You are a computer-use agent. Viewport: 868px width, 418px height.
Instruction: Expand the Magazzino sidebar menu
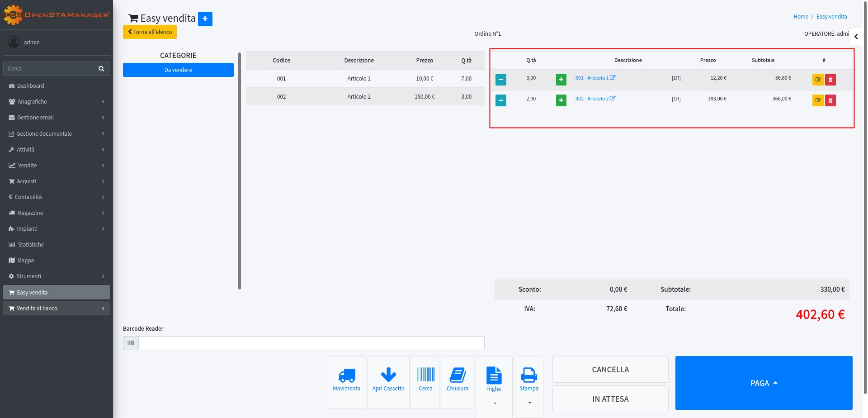click(x=57, y=213)
